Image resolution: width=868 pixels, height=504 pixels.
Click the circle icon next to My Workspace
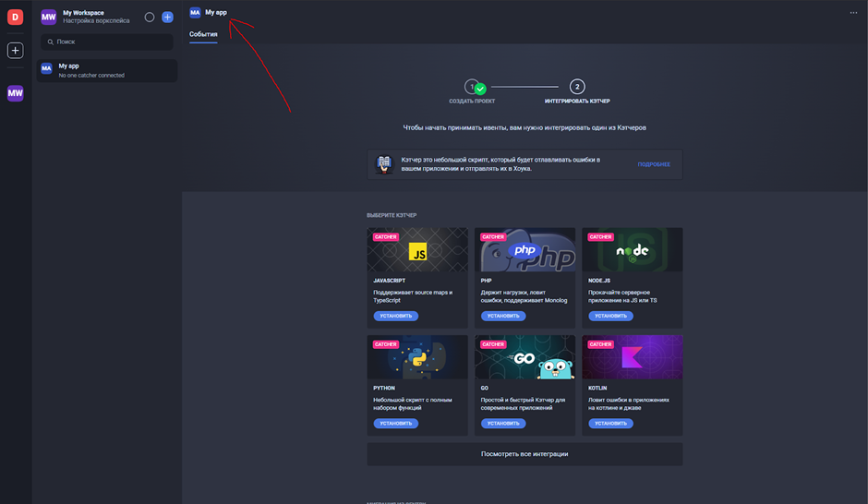[150, 18]
